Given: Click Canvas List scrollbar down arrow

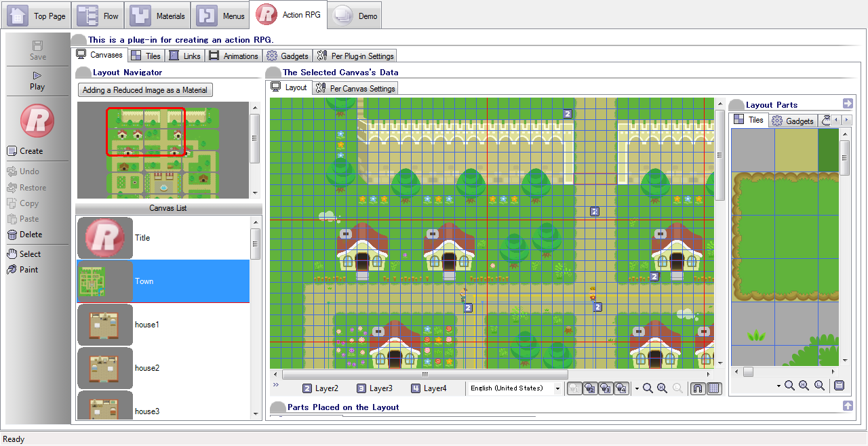Looking at the screenshot, I should pyautogui.click(x=256, y=415).
